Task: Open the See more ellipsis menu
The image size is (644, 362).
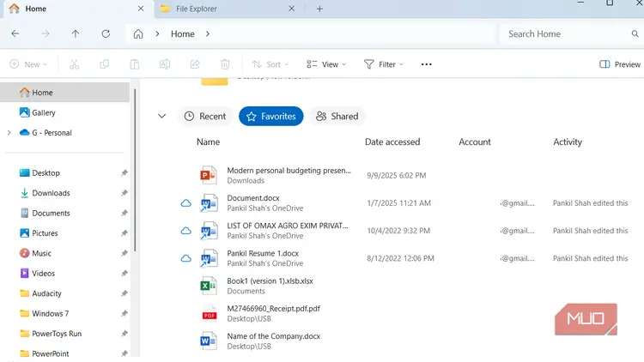Action: click(x=426, y=64)
